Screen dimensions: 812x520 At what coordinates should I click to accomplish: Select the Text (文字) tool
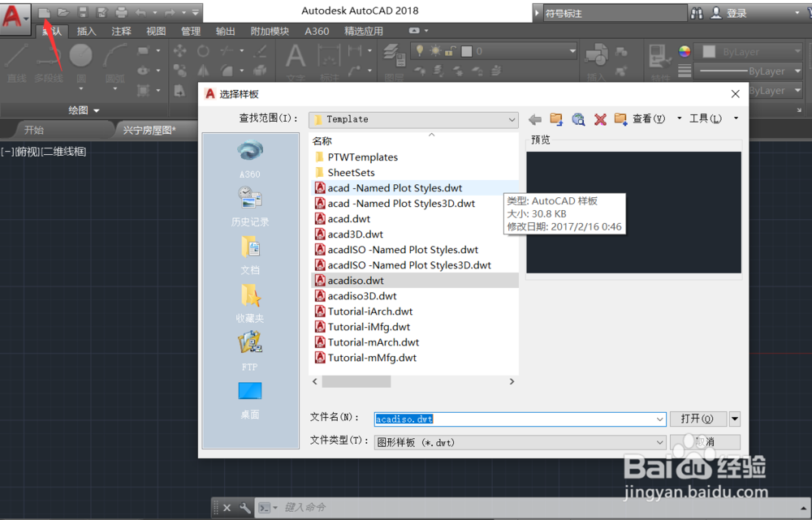pyautogui.click(x=296, y=62)
